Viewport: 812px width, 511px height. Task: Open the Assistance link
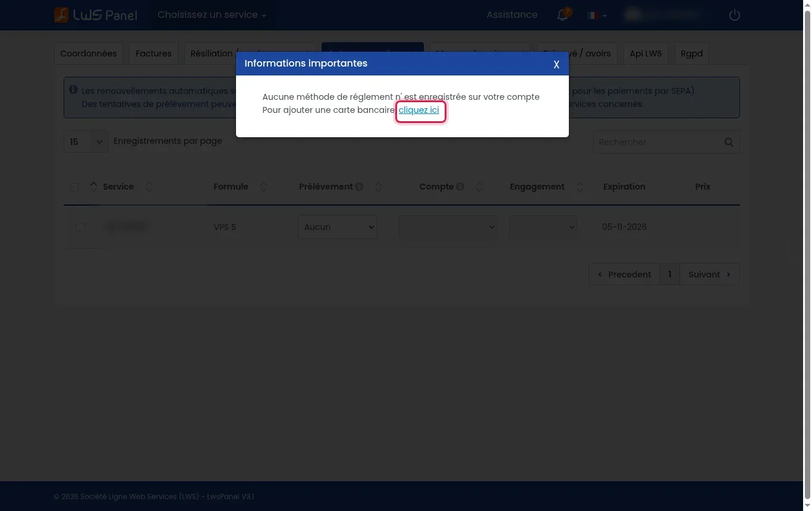click(512, 15)
